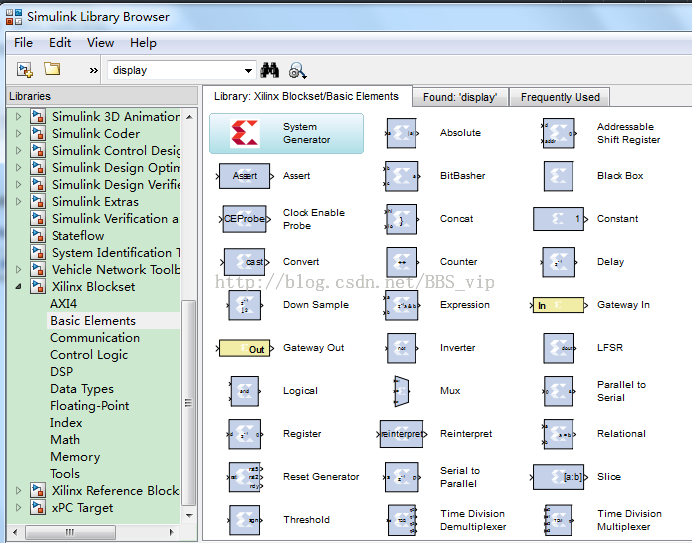Select the Slice block icon
This screenshot has width=692, height=543.
point(558,477)
